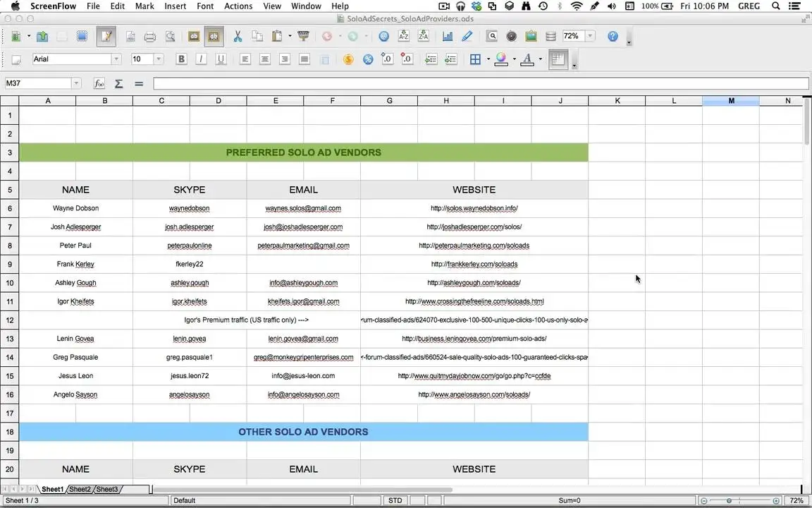Click the Spellcheck icon
Image resolution: width=812 pixels, height=508 pixels.
[x=194, y=36]
